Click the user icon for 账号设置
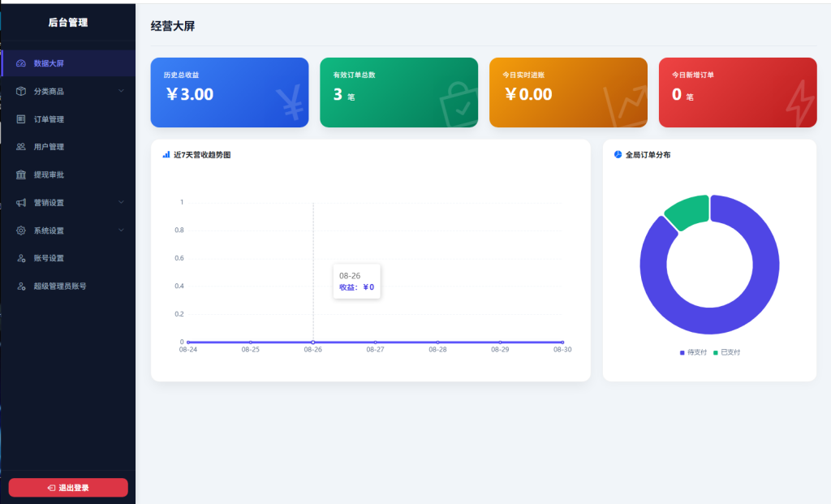The height and width of the screenshot is (504, 831). [x=20, y=258]
